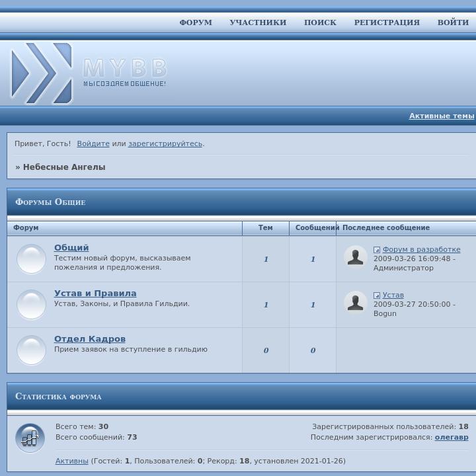Click the forum statistics chart icon
The image size is (476, 476).
[x=30, y=438]
